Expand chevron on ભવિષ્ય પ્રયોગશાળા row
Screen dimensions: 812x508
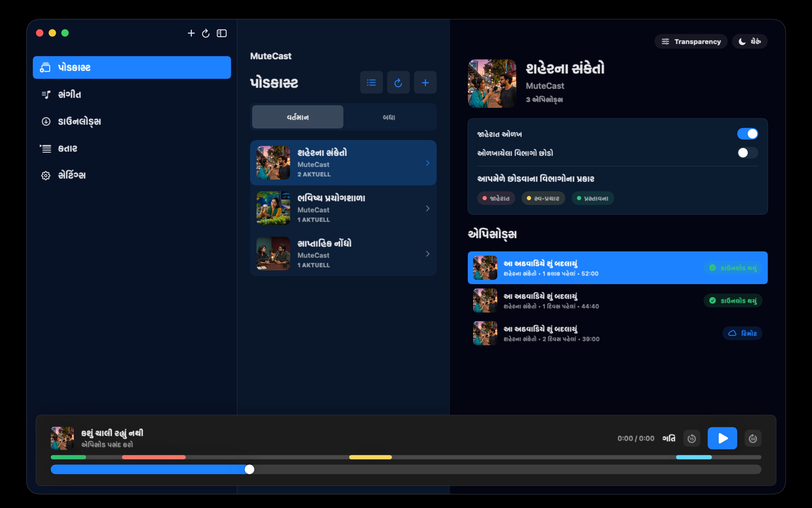point(427,208)
